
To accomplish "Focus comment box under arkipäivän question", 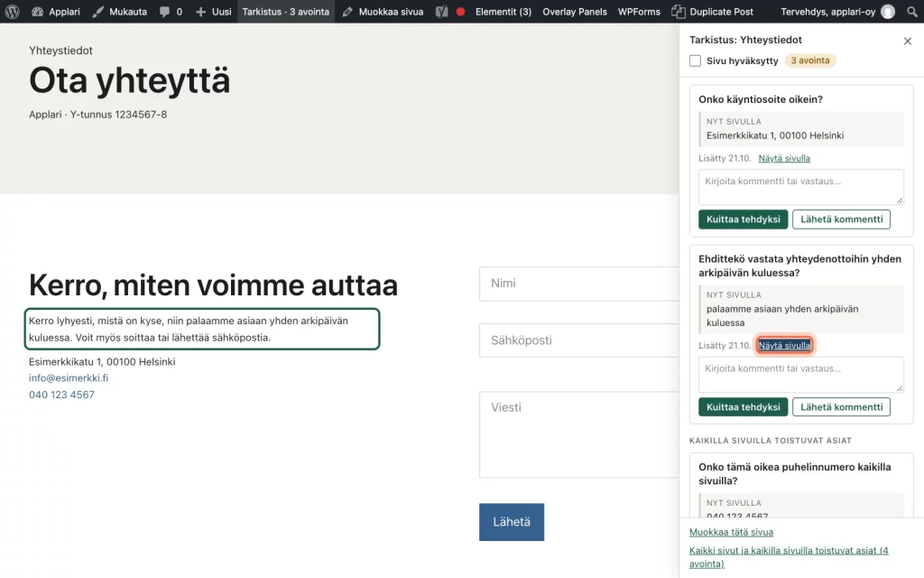I will (801, 375).
